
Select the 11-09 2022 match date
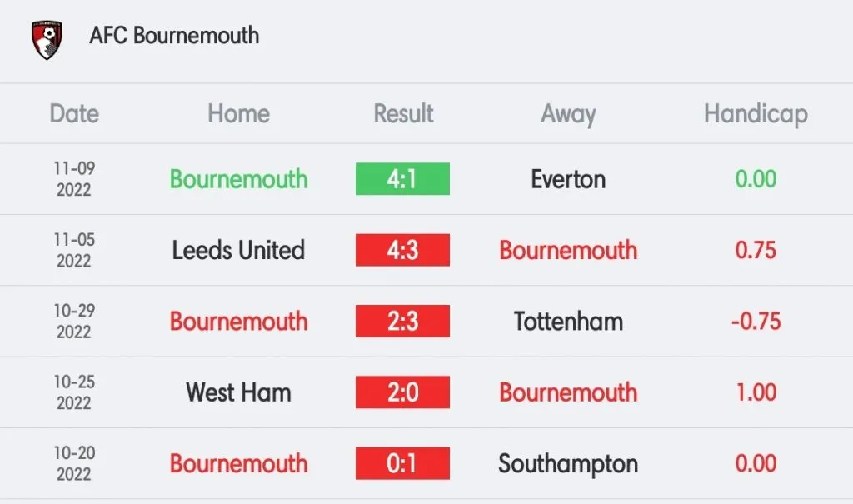pos(74,179)
